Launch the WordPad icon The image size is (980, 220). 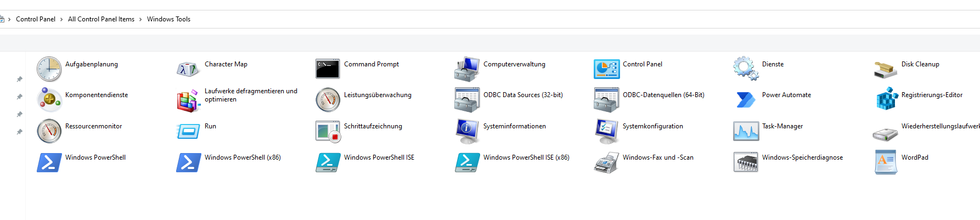point(886,162)
